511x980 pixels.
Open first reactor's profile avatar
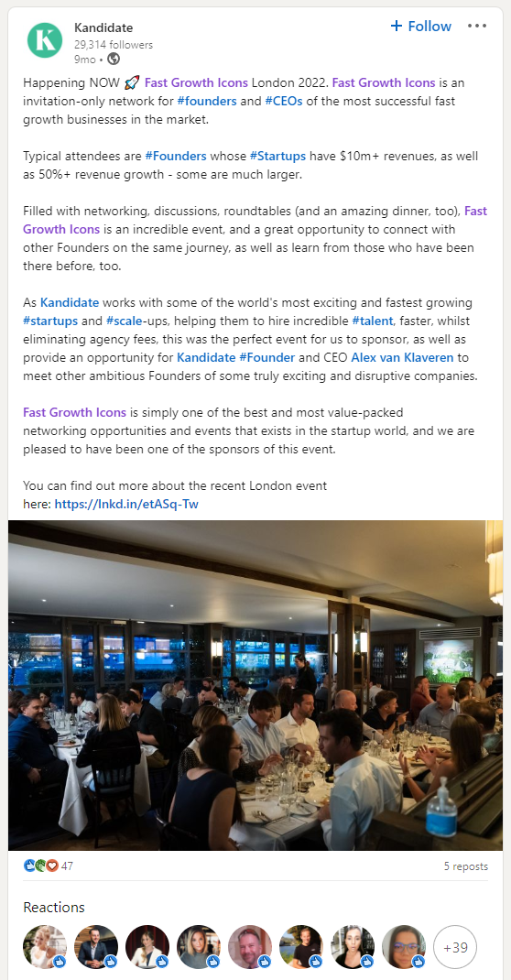click(45, 947)
